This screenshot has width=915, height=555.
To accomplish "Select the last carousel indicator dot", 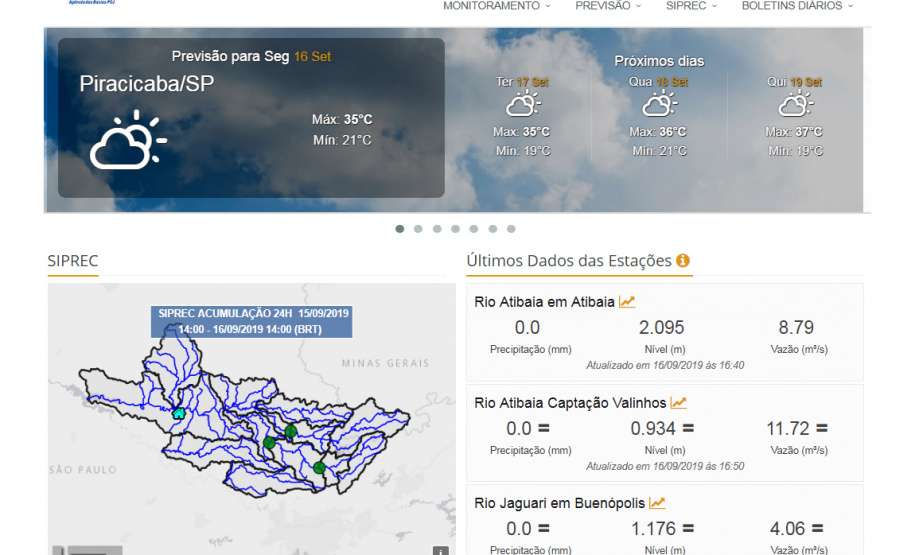I will tap(511, 229).
